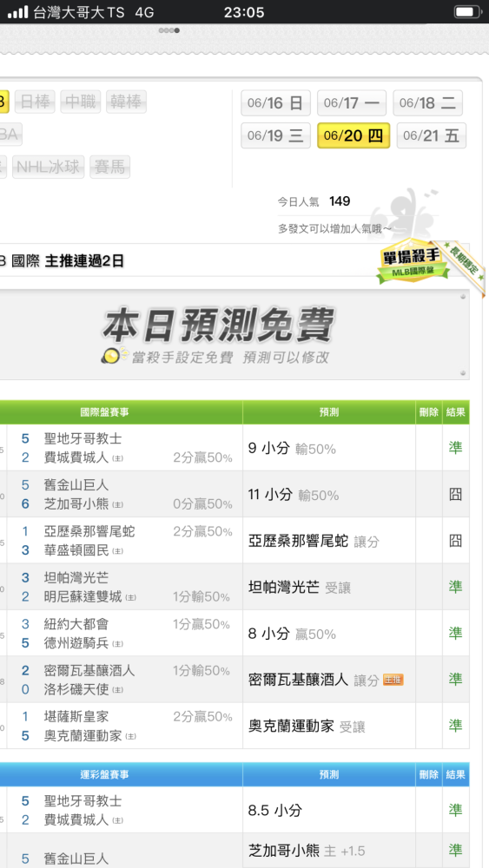Open the 日棒 league tab
Screen dimensions: 489x868
click(x=35, y=102)
